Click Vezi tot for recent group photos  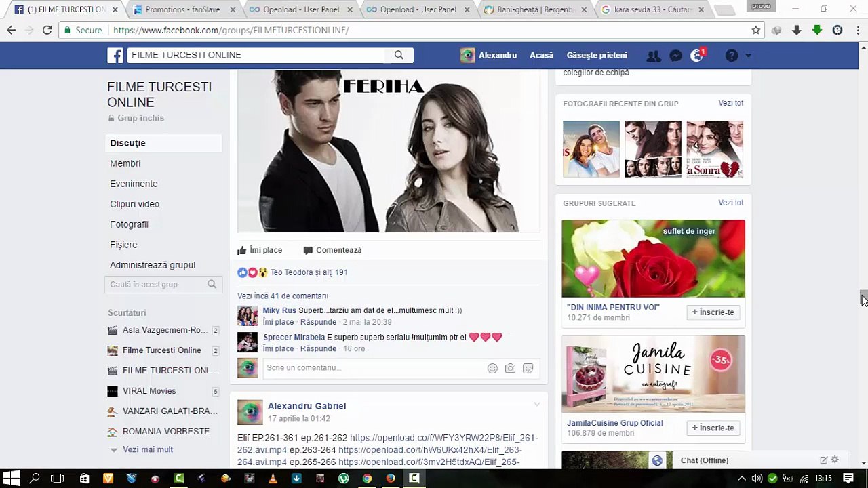pos(731,103)
